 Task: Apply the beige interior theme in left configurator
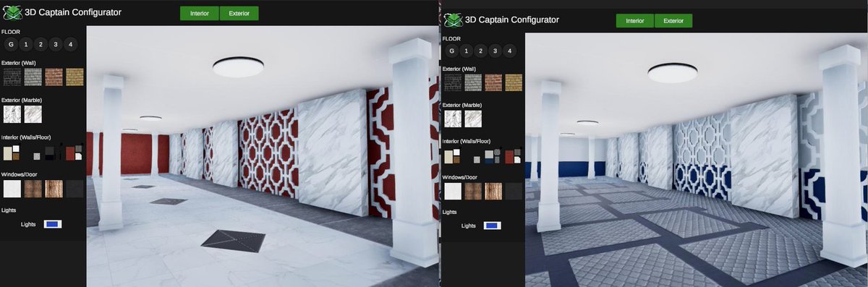tap(12, 153)
